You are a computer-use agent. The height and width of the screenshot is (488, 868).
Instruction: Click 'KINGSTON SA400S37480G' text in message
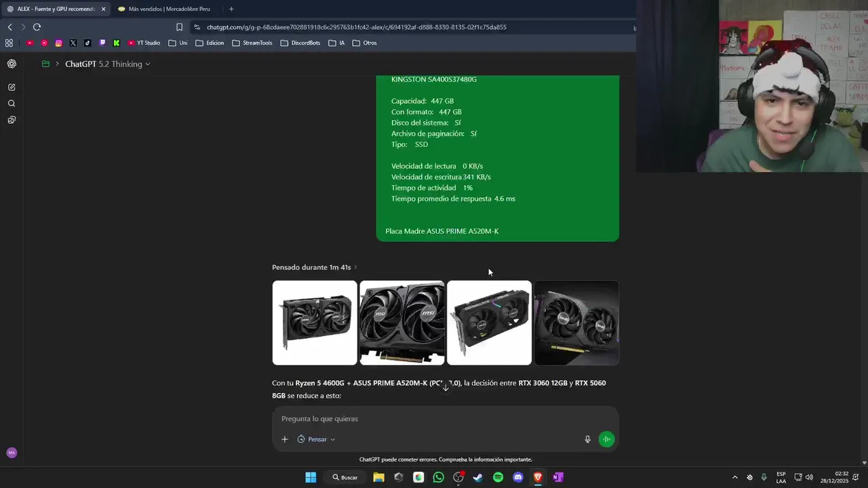(x=434, y=79)
